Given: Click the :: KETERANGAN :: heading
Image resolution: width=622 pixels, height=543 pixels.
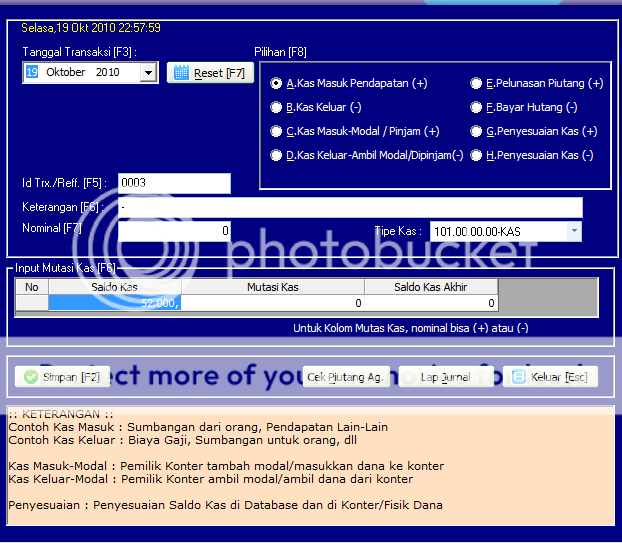Looking at the screenshot, I should [61, 414].
